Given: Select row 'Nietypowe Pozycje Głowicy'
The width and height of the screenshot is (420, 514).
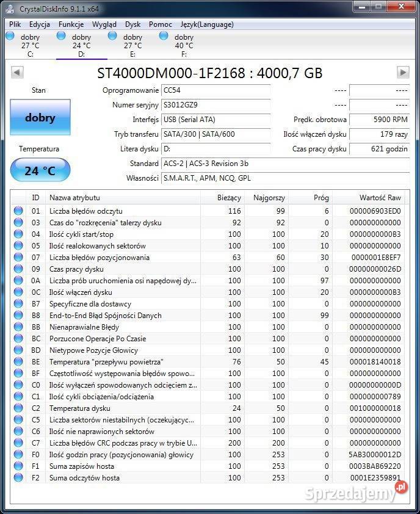Looking at the screenshot, I should (208, 350).
